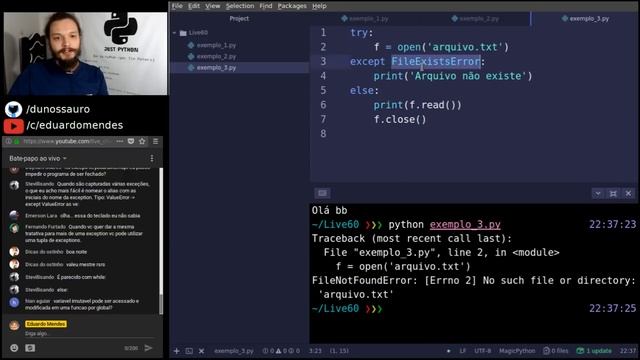The width and height of the screenshot is (640, 360).
Task: Maximize the terminal panel
Action: (x=613, y=193)
